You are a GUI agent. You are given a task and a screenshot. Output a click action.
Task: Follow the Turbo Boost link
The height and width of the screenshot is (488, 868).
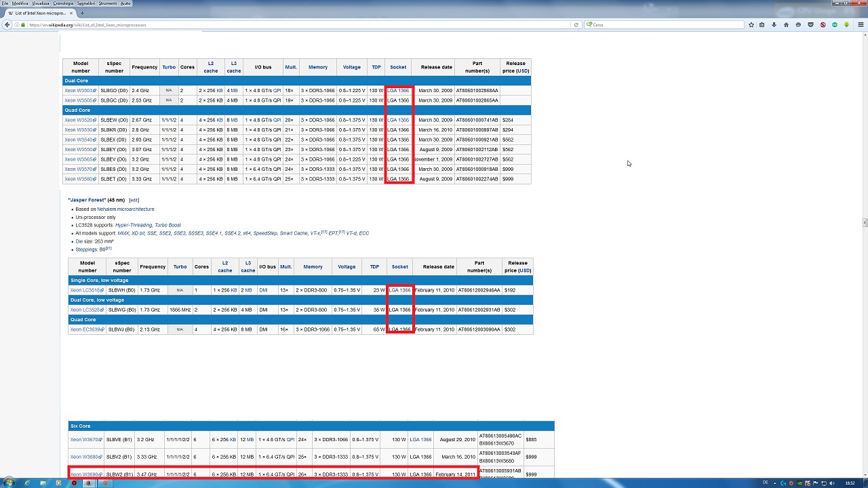(x=168, y=225)
